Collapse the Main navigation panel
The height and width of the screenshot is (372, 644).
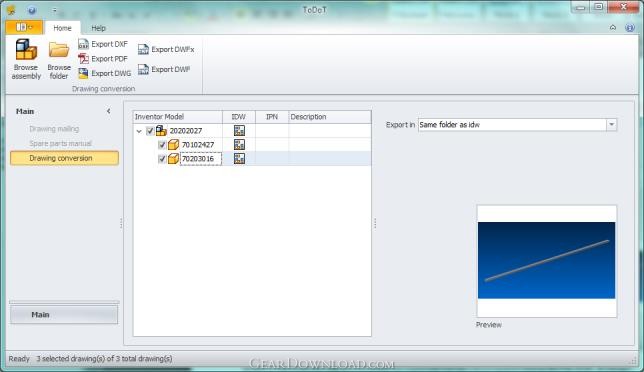click(x=108, y=111)
